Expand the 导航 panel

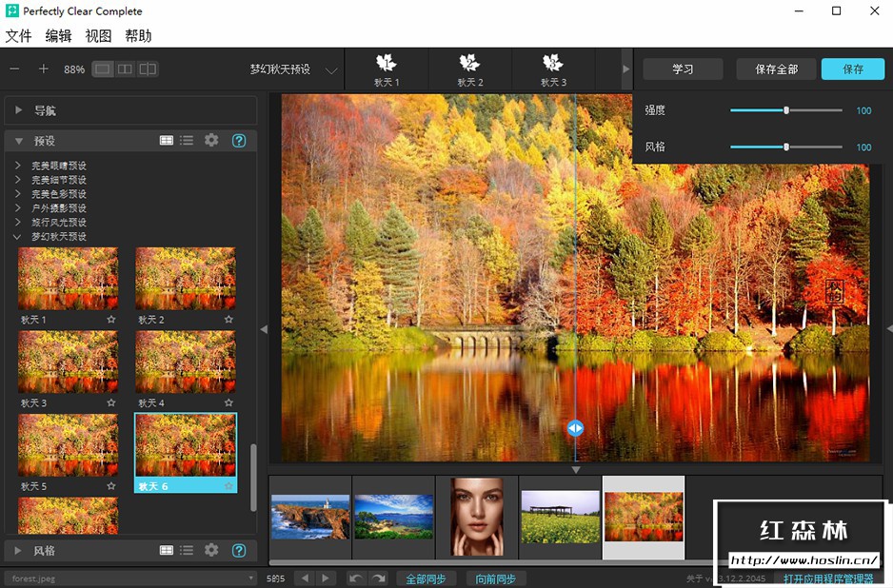[19, 109]
